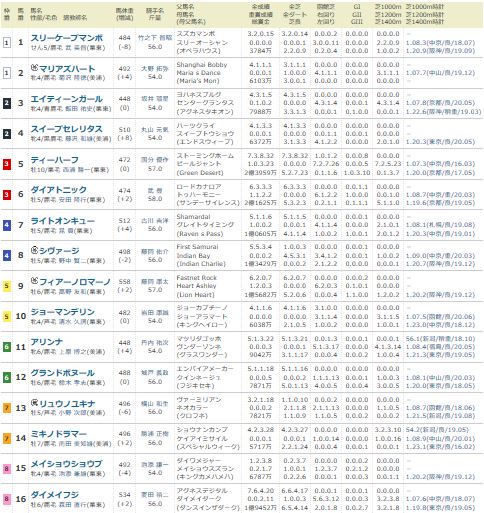Click sire name Shamardal in row 7
Viewport: 484px width, 513px height.
coord(193,217)
